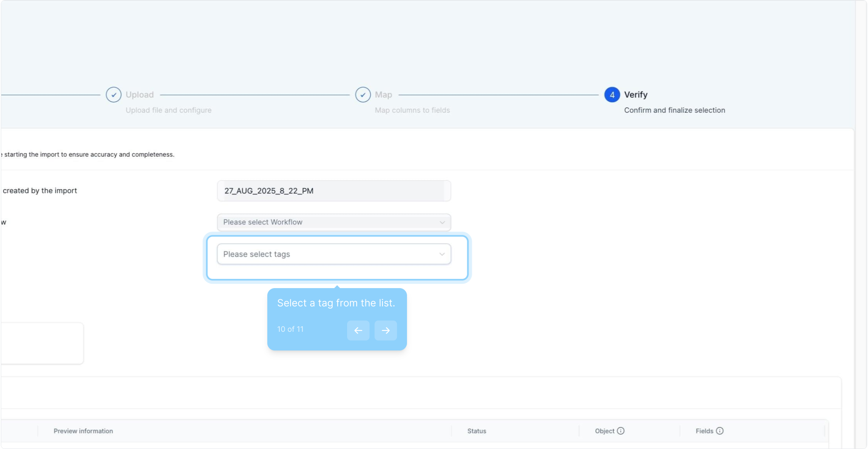868x449 pixels.
Task: Click the Upload step checkmark icon
Action: click(113, 95)
